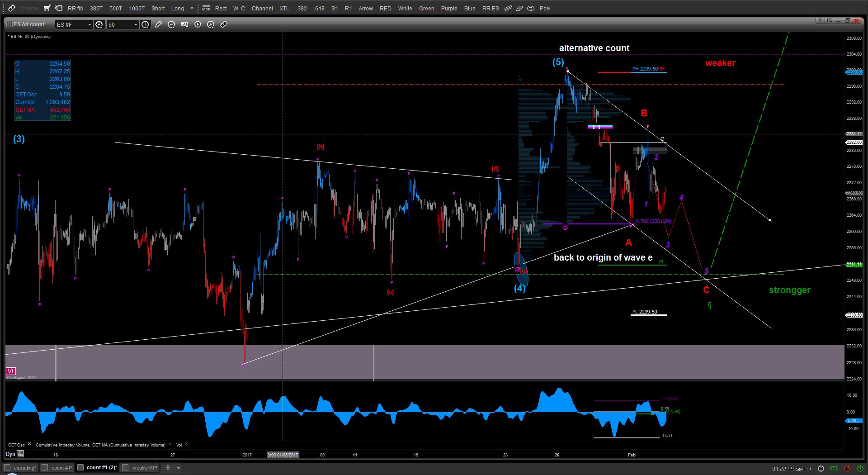Select the Cumulative Intraday Volume study tab
868x475 pixels.
100,445
